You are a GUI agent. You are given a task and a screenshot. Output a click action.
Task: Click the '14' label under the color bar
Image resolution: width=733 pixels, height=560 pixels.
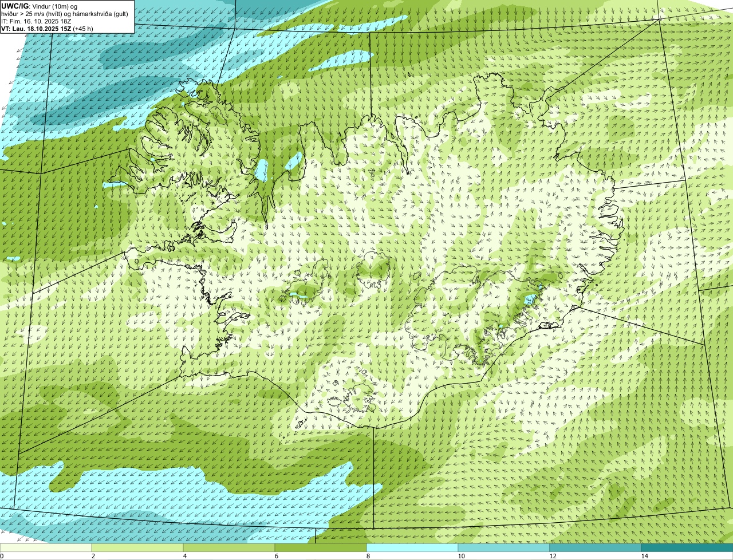pos(644,556)
